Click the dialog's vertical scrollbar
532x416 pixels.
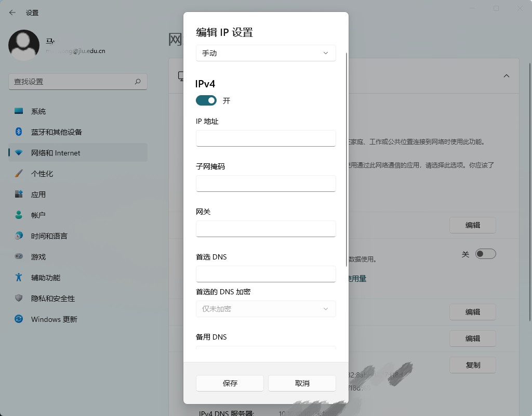click(x=347, y=156)
